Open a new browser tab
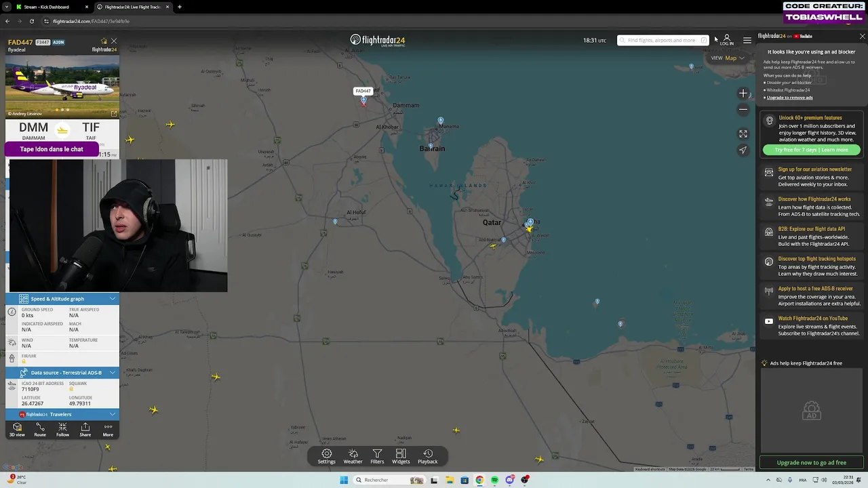This screenshot has width=868, height=488. pyautogui.click(x=179, y=7)
